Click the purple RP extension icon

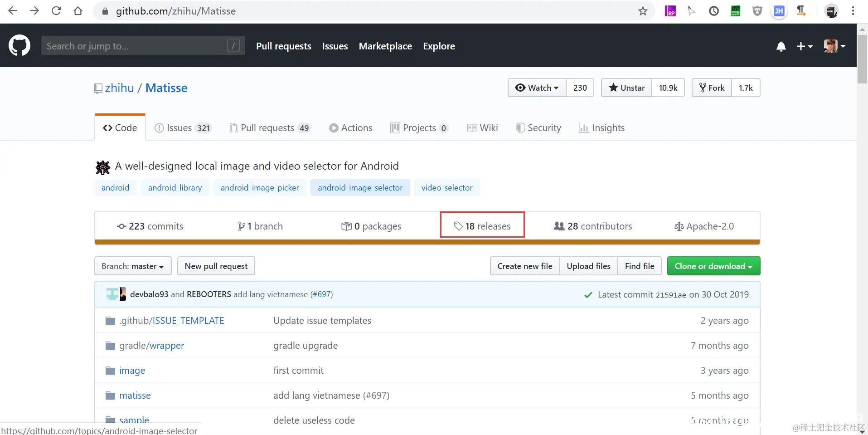tap(670, 11)
